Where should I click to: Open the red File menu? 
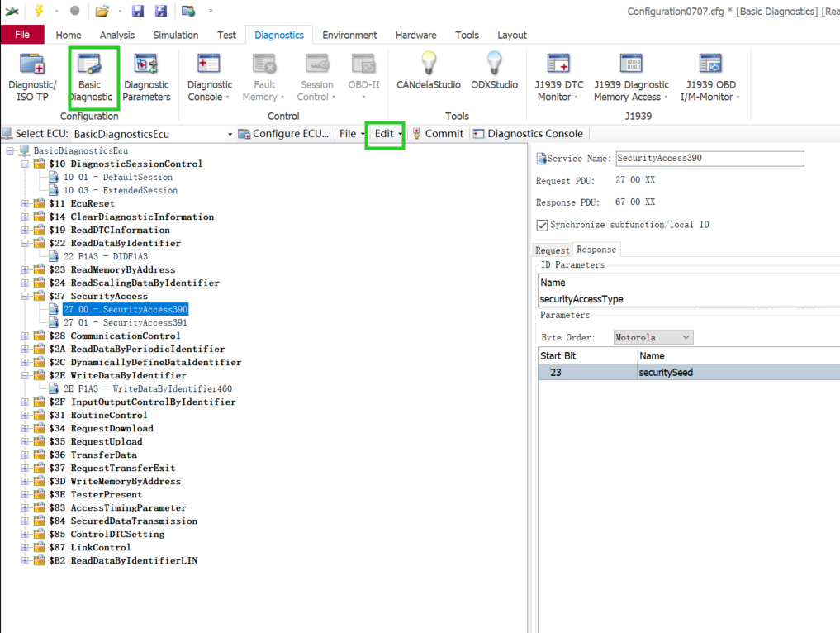coord(22,35)
